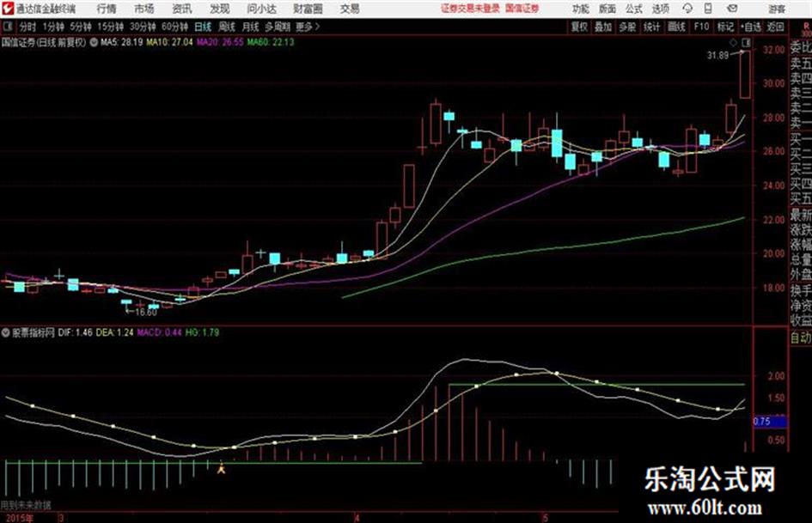Click the DIF: 1.46 indicator value

(75, 332)
